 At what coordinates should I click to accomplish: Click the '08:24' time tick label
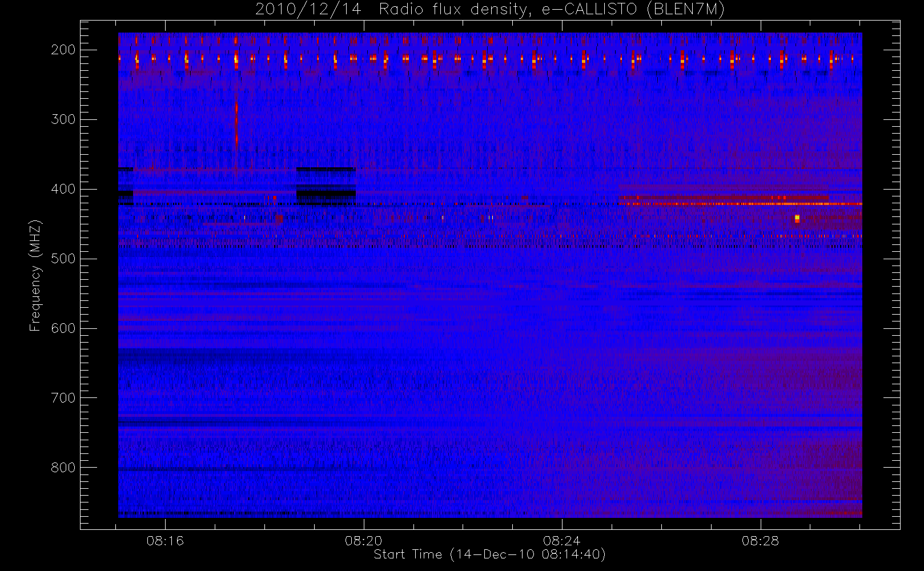pyautogui.click(x=562, y=541)
